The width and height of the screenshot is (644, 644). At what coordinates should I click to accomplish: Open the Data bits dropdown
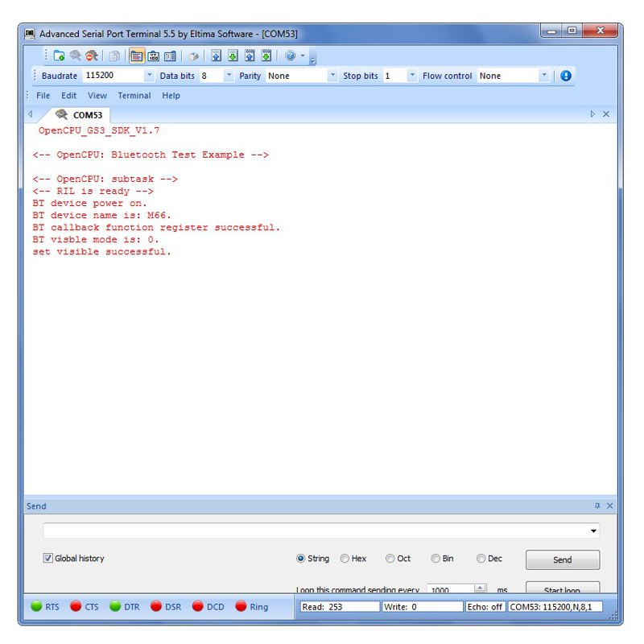pyautogui.click(x=229, y=75)
